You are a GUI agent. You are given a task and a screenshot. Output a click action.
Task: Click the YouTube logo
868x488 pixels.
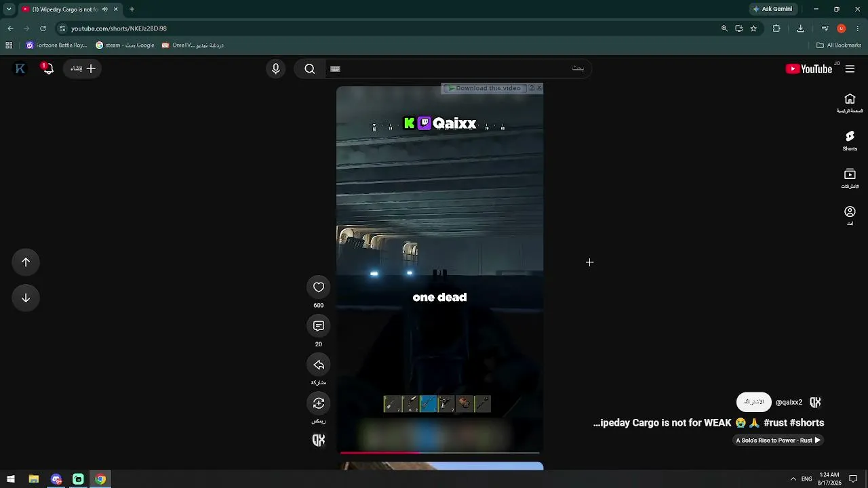pyautogui.click(x=809, y=68)
